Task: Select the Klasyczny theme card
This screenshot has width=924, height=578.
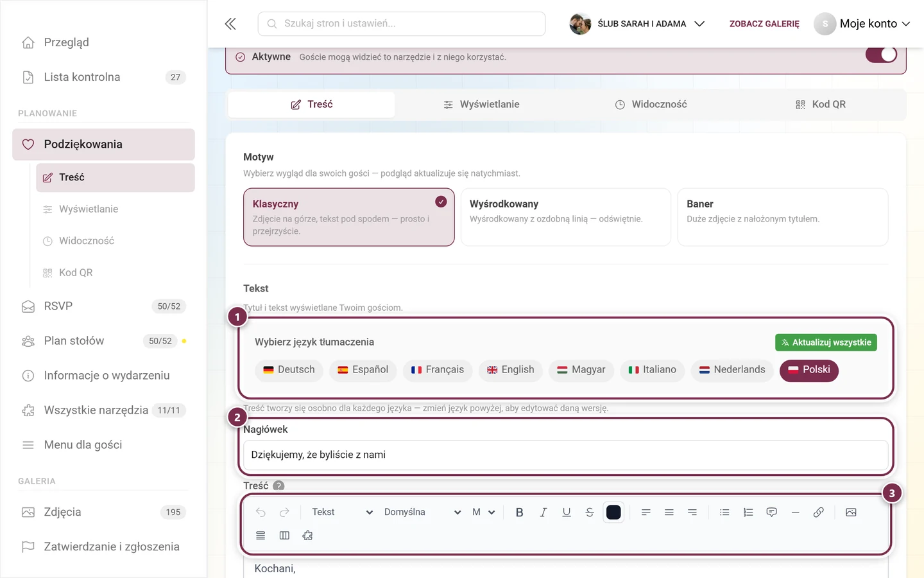Action: (349, 217)
